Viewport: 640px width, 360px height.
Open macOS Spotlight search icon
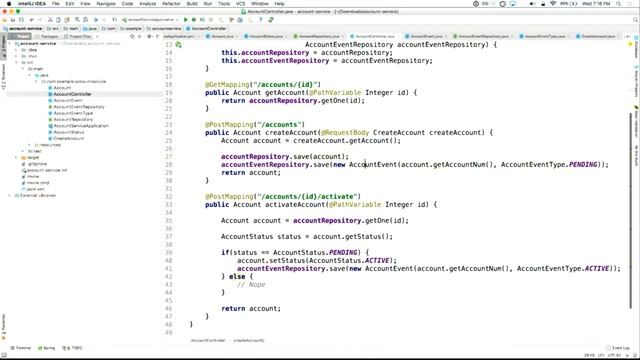(x=619, y=4)
